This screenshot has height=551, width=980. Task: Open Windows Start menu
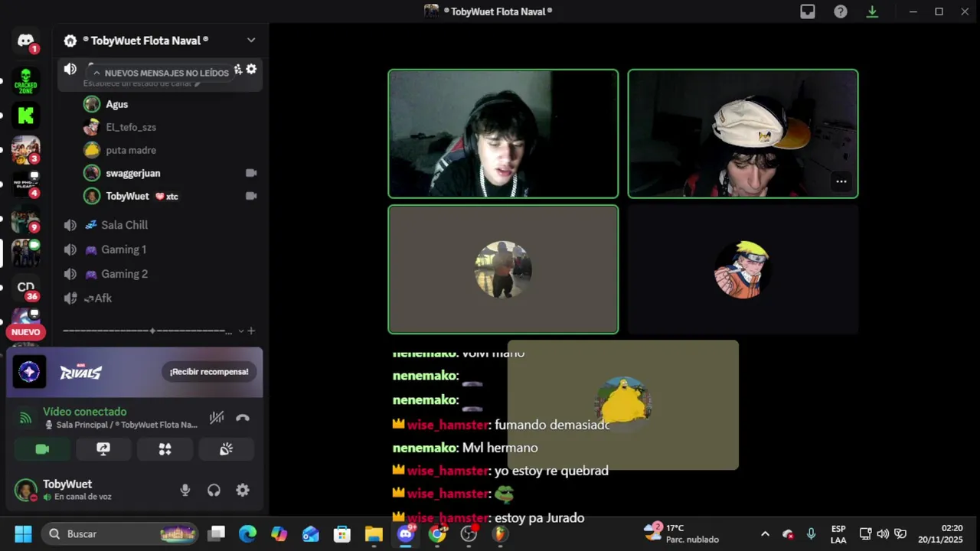click(24, 533)
